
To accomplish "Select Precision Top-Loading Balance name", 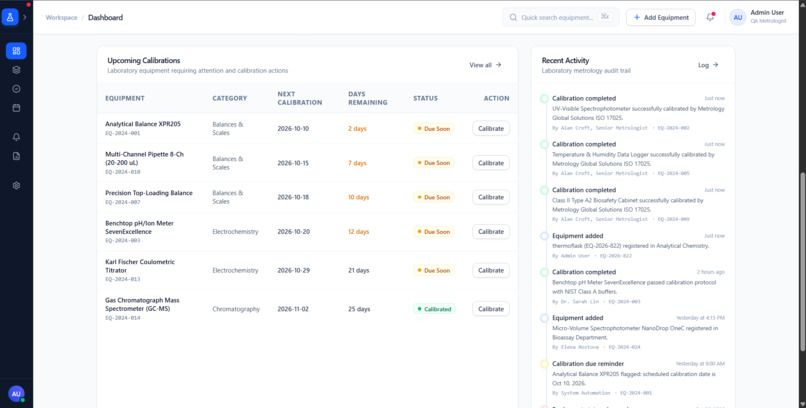I will pyautogui.click(x=149, y=193).
